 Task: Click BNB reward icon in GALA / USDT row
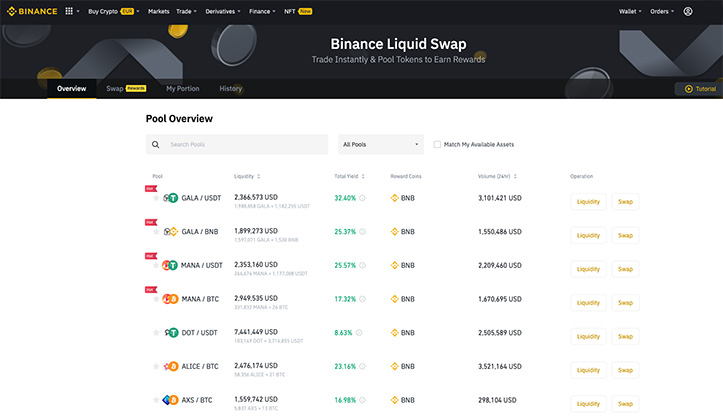(x=394, y=198)
